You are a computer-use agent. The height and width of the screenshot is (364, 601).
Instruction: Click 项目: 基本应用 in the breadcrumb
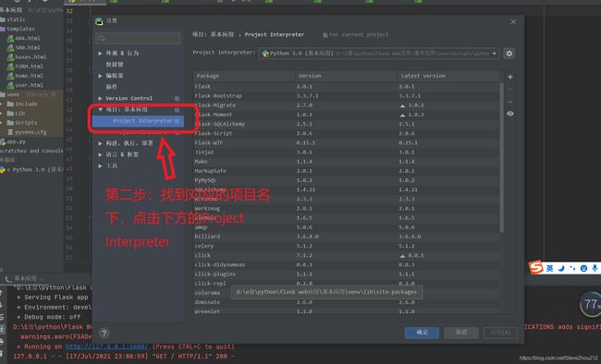[213, 34]
